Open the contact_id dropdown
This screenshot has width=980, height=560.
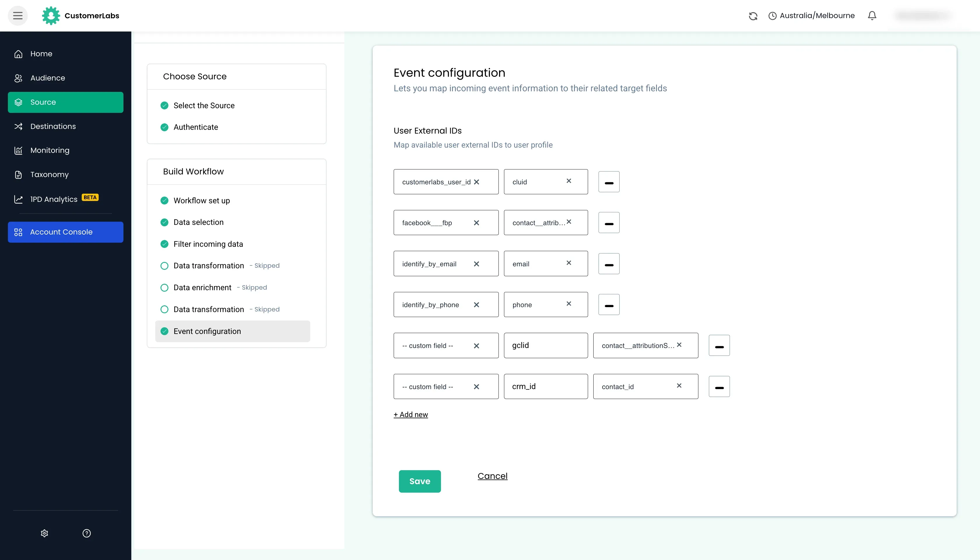(646, 386)
